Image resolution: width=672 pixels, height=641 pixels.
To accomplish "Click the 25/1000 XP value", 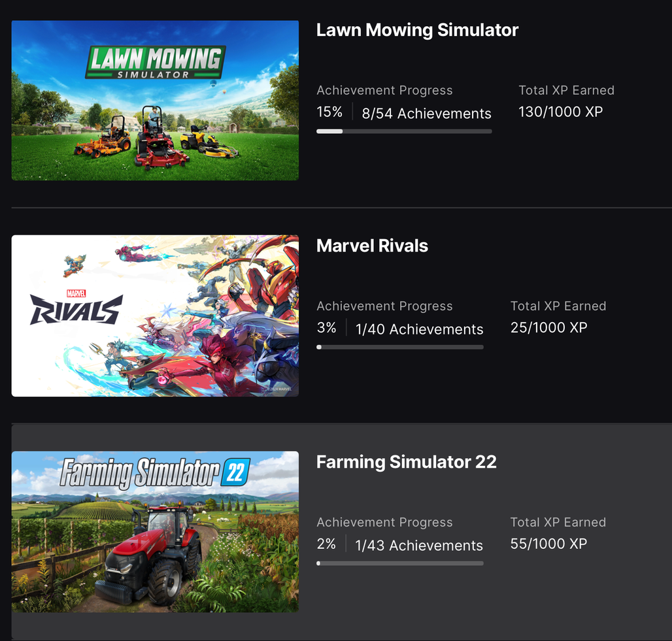I will tap(548, 327).
